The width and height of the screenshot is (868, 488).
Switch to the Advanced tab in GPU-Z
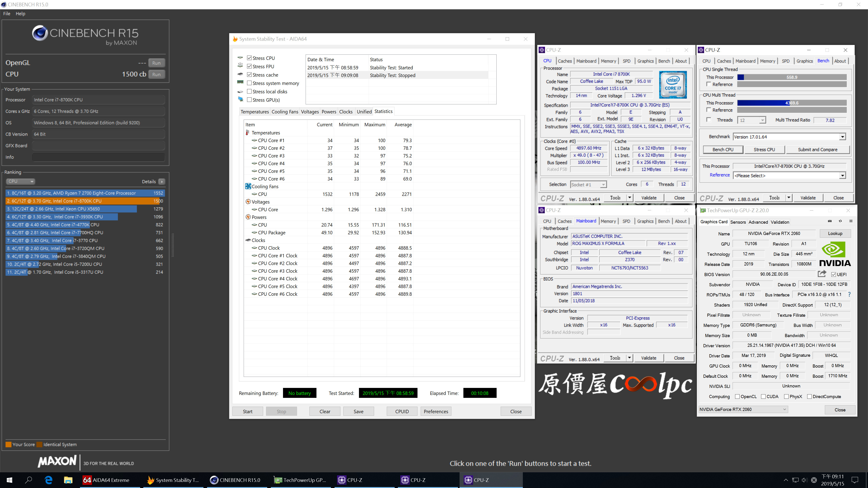pyautogui.click(x=758, y=222)
